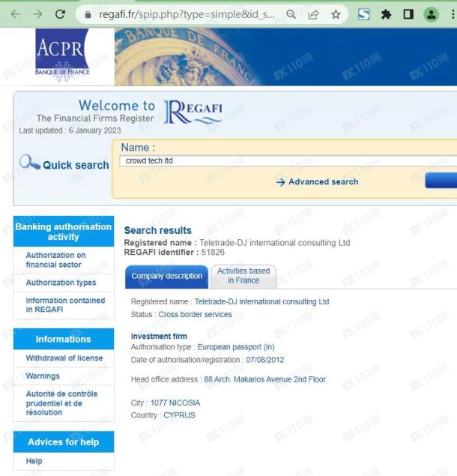The image size is (457, 476).
Task: Open the Extensions puzzle piece menu
Action: (x=386, y=14)
